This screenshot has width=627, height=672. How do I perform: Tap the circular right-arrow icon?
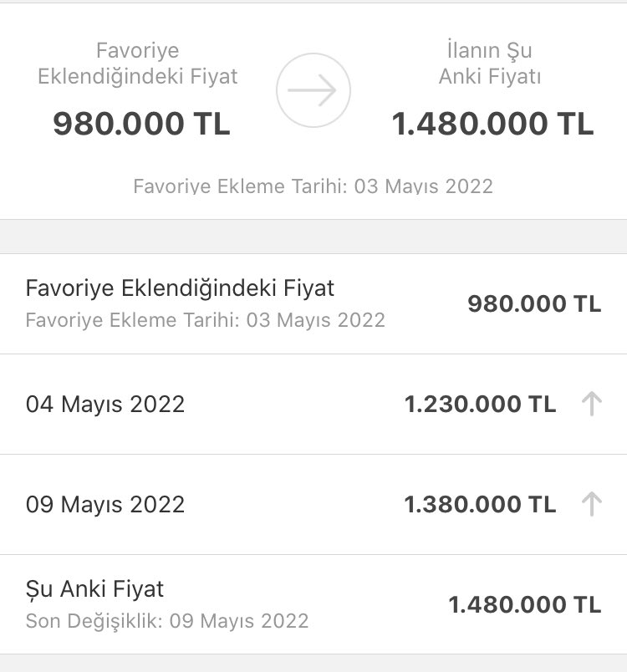pos(313,91)
